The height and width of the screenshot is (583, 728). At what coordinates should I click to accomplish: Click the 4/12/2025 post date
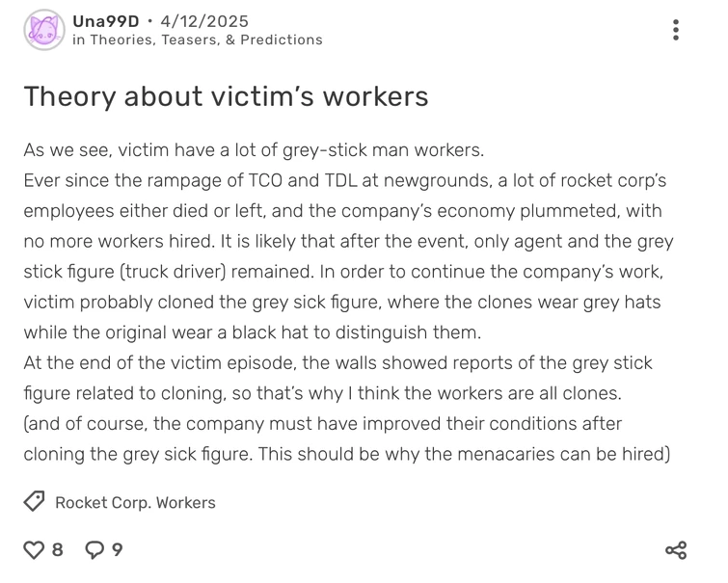click(x=202, y=20)
